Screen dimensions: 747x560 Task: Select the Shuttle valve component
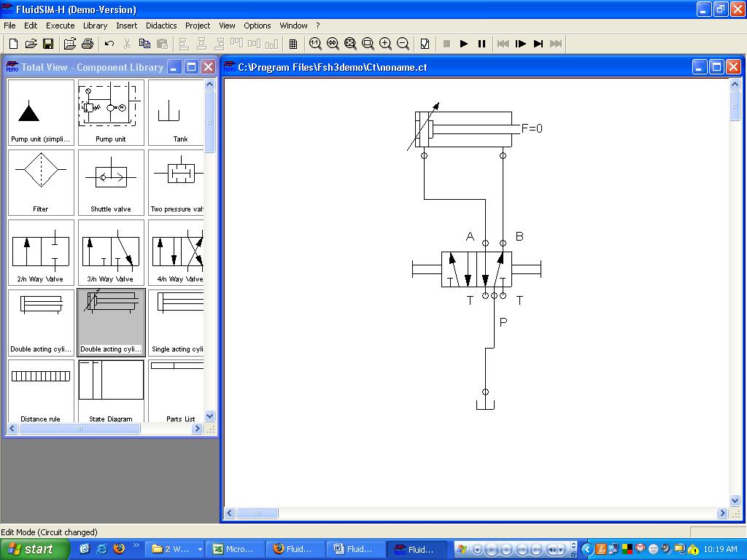(111, 182)
